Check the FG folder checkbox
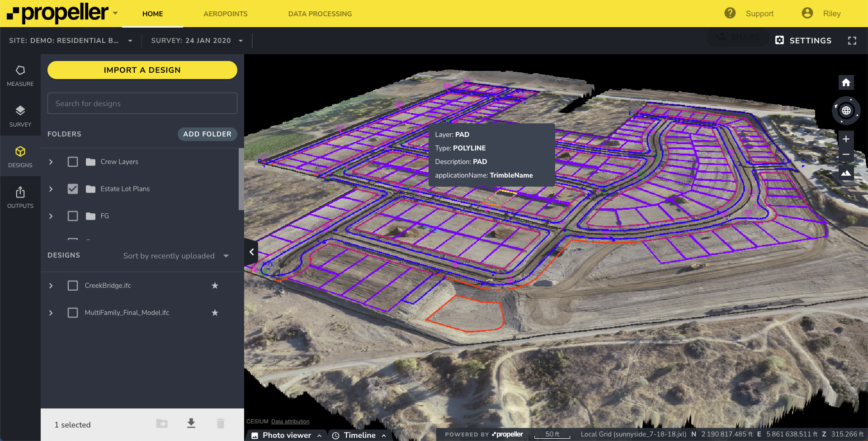This screenshot has height=441, width=868. [x=72, y=216]
